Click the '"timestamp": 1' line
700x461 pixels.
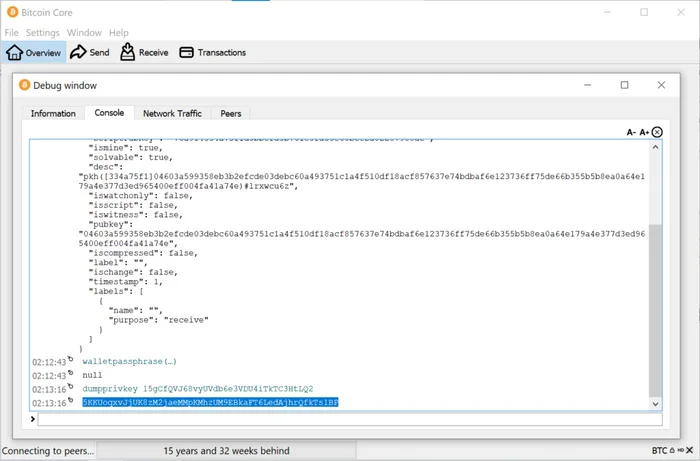tap(126, 282)
